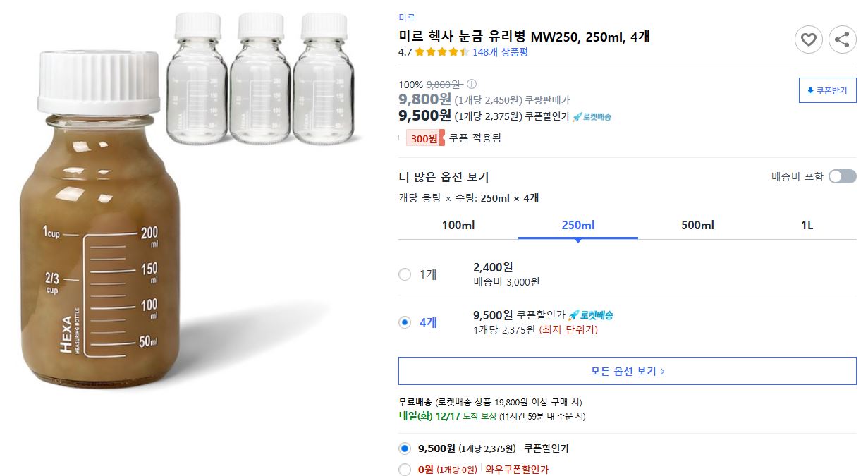This screenshot has height=476, width=868.
Task: Select the 100ml capacity tab
Action: 460,225
